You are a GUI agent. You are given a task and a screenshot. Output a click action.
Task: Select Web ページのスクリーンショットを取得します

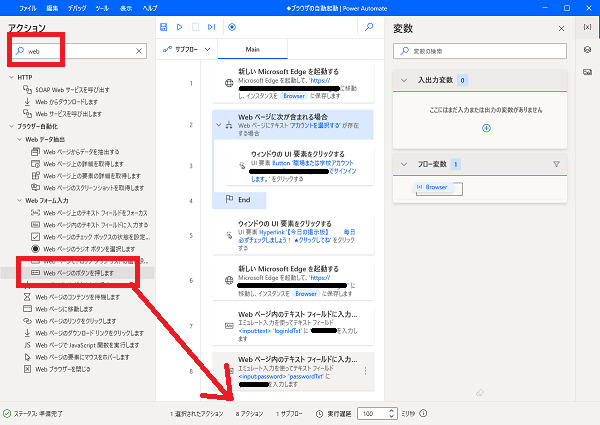click(87, 188)
